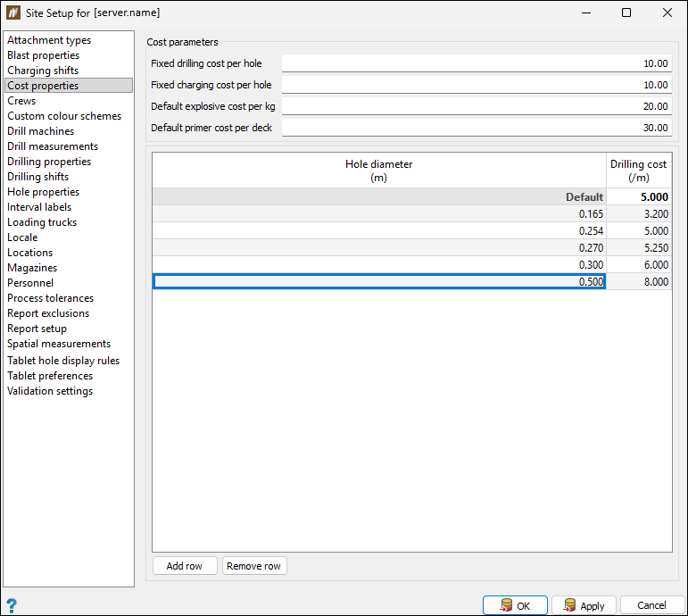This screenshot has height=616, width=688.
Task: Select drilling cost cell 8.000
Action: click(x=639, y=281)
